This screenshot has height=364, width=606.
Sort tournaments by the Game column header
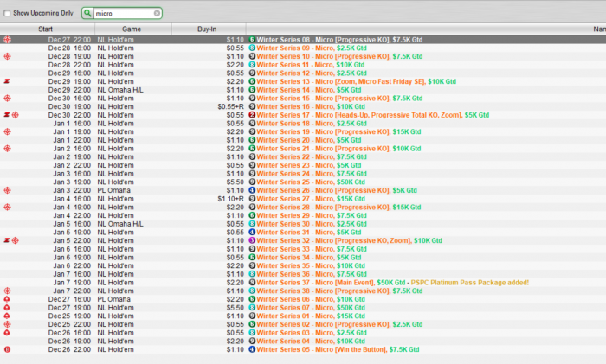click(x=132, y=29)
